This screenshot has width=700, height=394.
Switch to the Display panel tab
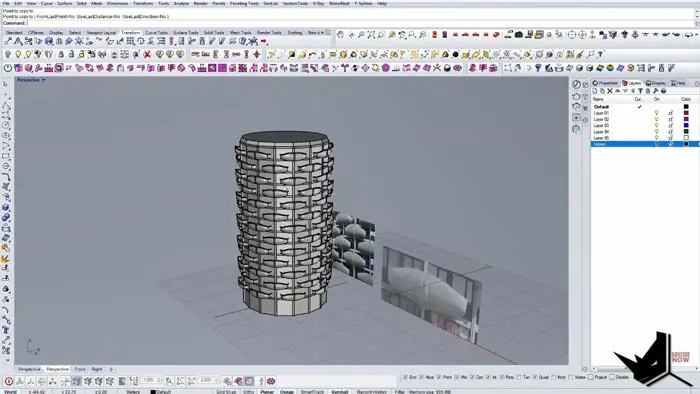pos(656,83)
